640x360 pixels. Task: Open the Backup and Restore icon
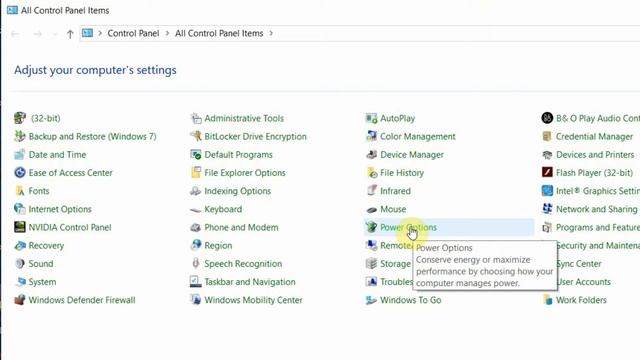click(20, 136)
